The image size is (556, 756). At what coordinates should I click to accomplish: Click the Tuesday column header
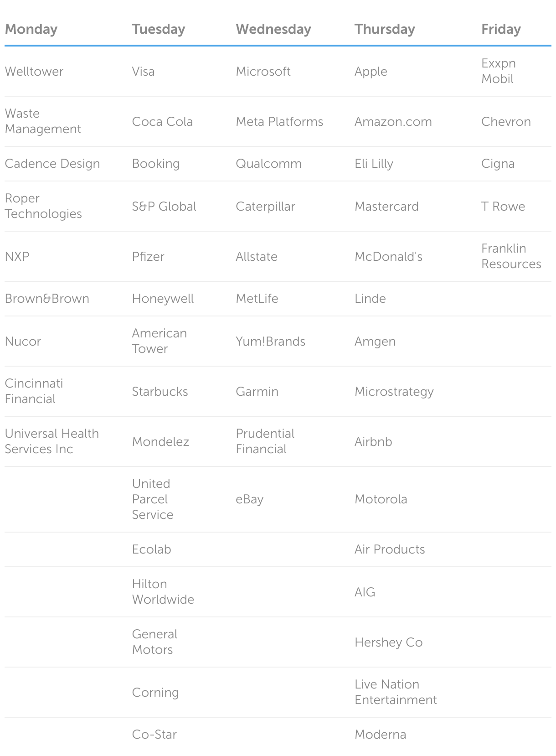pyautogui.click(x=158, y=29)
